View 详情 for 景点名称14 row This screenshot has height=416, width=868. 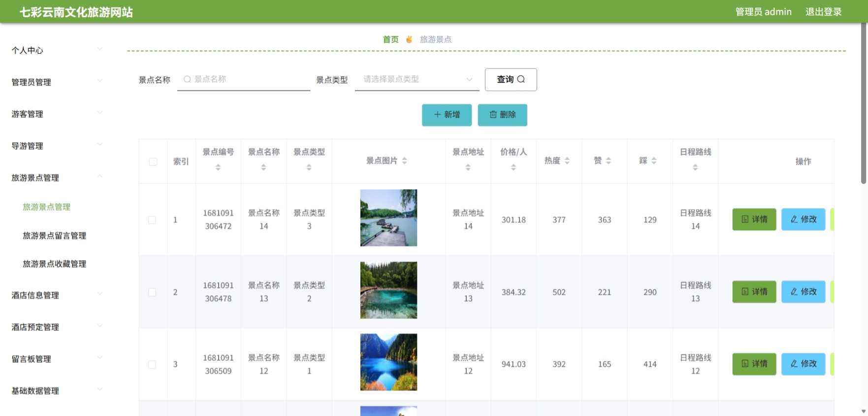coord(754,219)
